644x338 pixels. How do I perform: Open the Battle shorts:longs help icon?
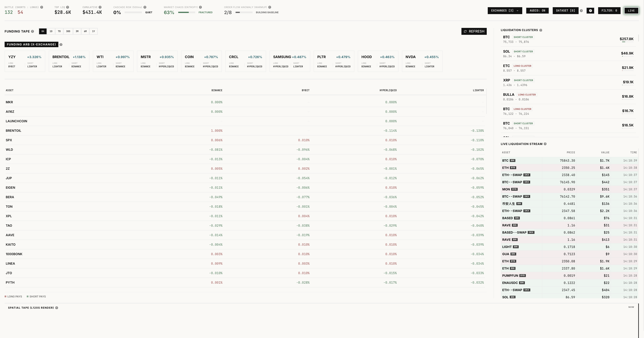click(42, 7)
